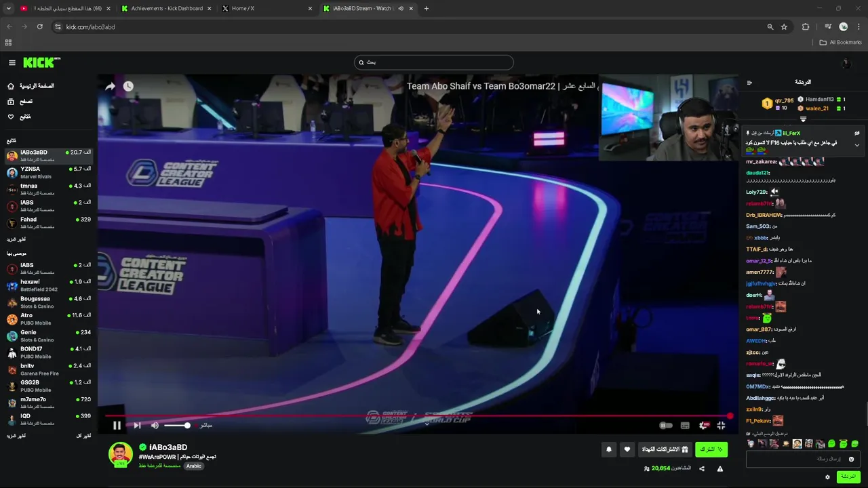Click the gift subscriptions button

coord(665,449)
